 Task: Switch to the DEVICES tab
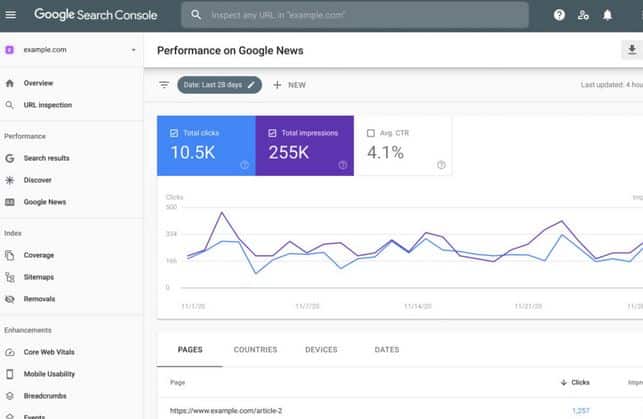click(x=321, y=350)
